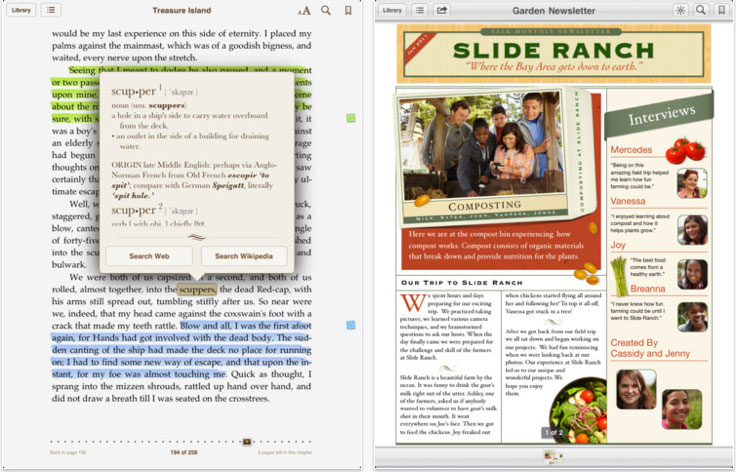Open table of contents for Treasure Island

tap(51, 10)
